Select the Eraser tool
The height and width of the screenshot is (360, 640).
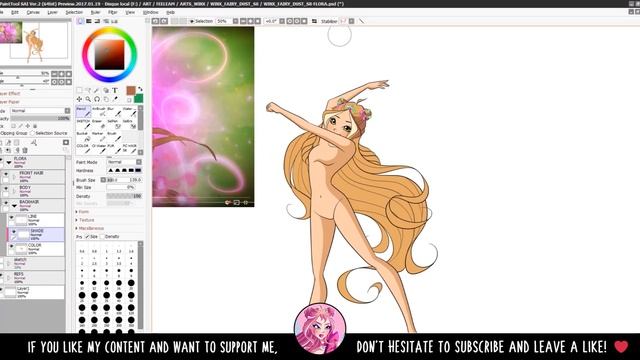(98, 124)
